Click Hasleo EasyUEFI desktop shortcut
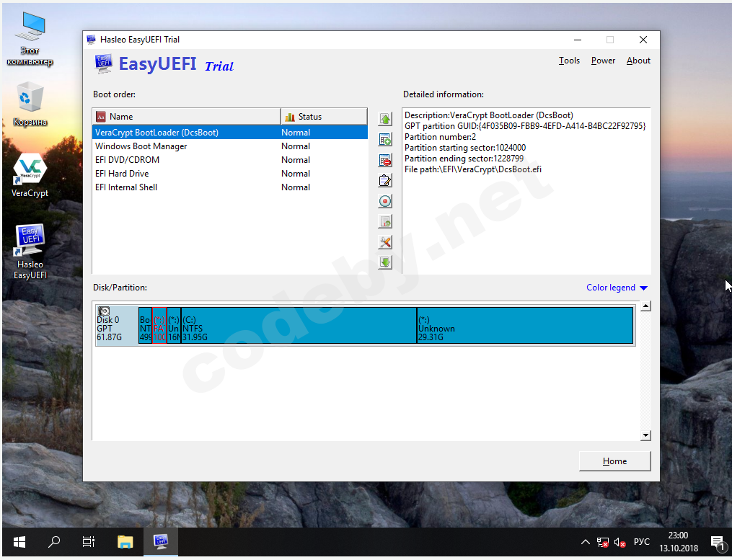 pos(30,251)
